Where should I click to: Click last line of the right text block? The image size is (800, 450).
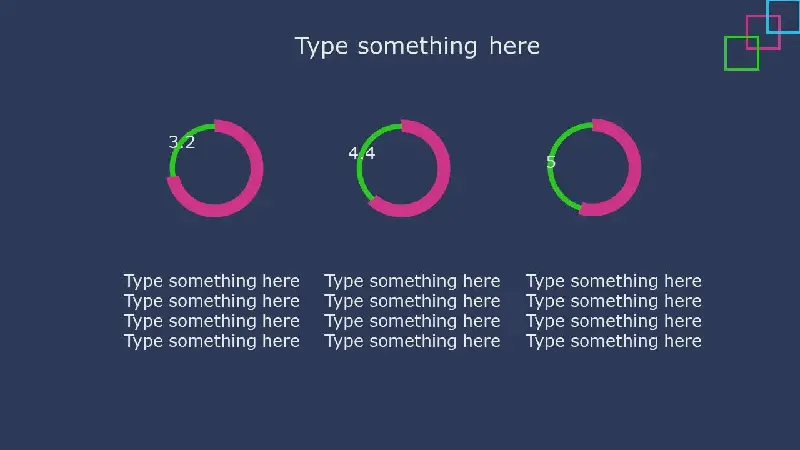tap(614, 341)
